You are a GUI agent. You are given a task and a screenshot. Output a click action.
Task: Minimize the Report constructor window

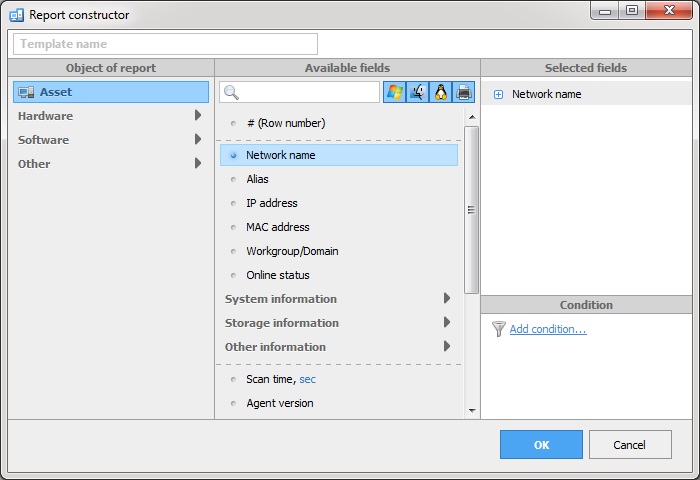pos(605,11)
